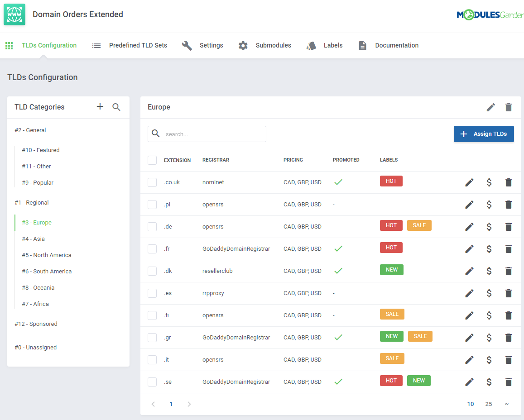This screenshot has width=524, height=420.
Task: Edit the .fi TLD row
Action: tap(469, 315)
